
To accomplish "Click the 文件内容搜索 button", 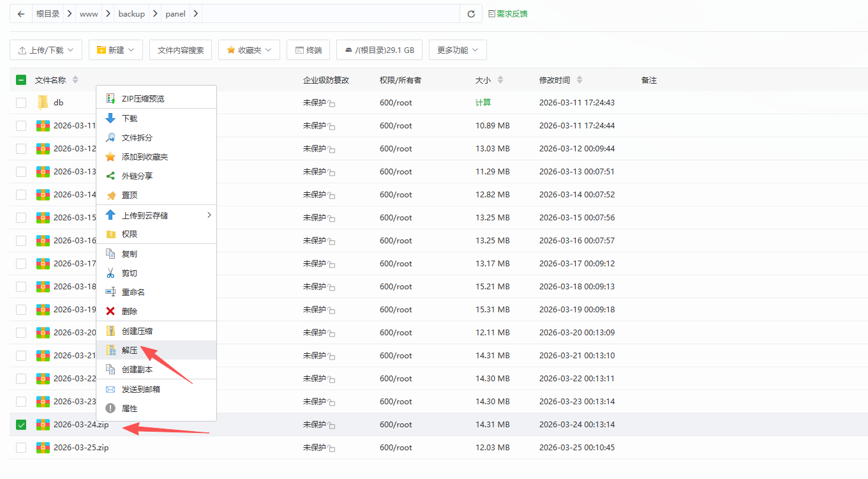I will [x=181, y=49].
